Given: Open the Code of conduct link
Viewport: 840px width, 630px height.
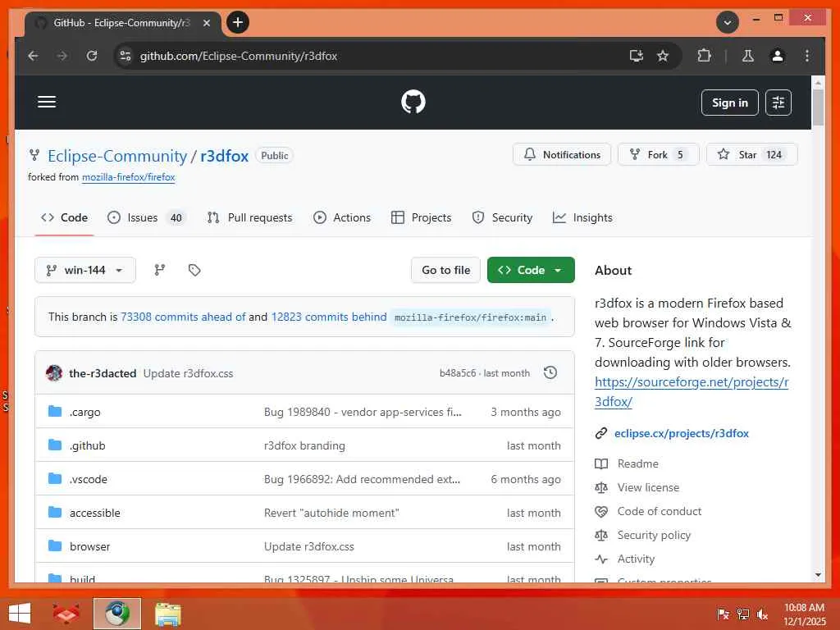Looking at the screenshot, I should pos(659,511).
